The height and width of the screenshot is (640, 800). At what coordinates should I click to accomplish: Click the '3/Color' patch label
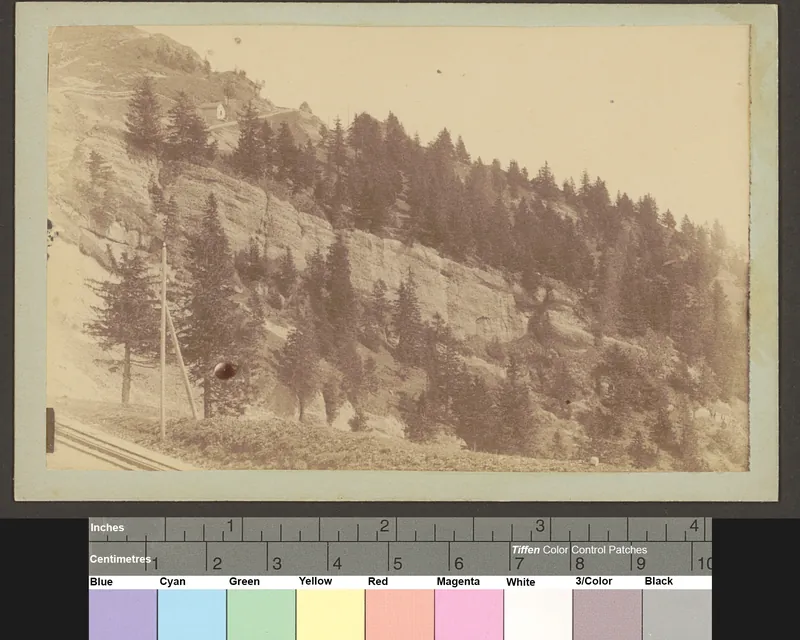(593, 581)
